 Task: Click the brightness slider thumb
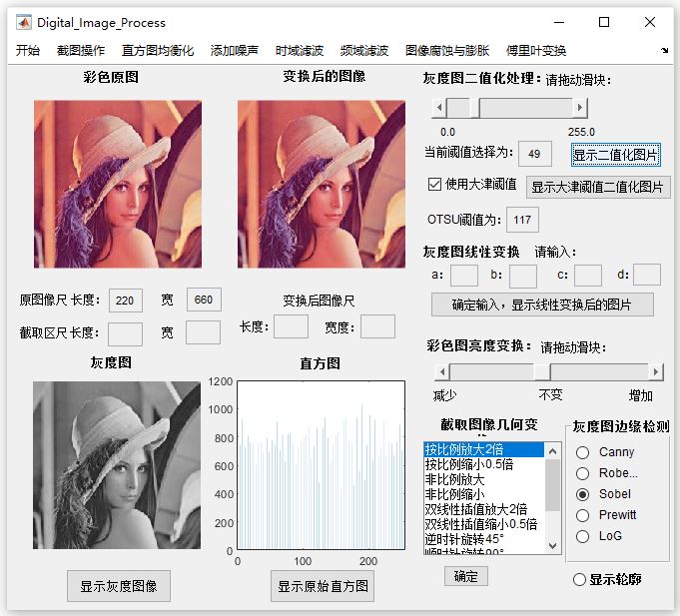pyautogui.click(x=542, y=372)
